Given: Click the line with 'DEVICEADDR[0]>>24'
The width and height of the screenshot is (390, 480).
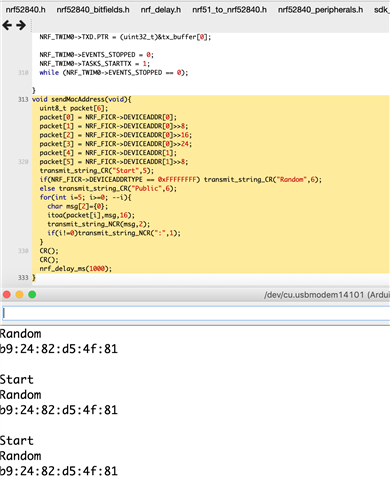Looking at the screenshot, I should pos(116,144).
